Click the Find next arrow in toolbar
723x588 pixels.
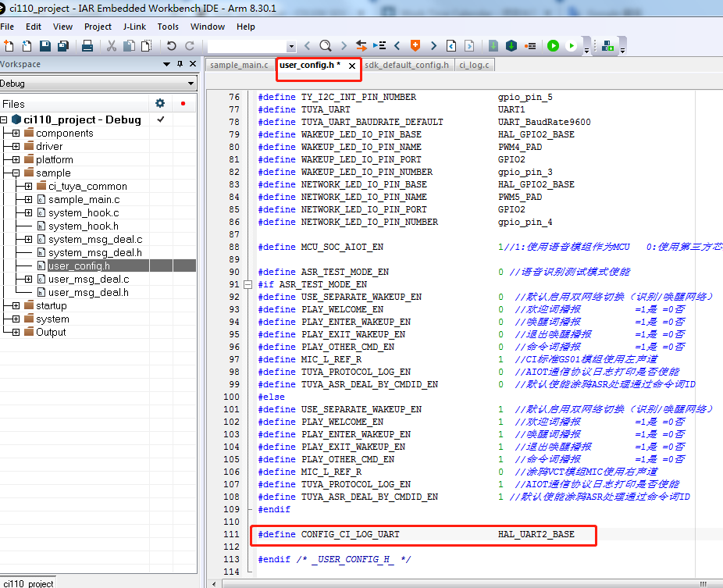coord(344,45)
